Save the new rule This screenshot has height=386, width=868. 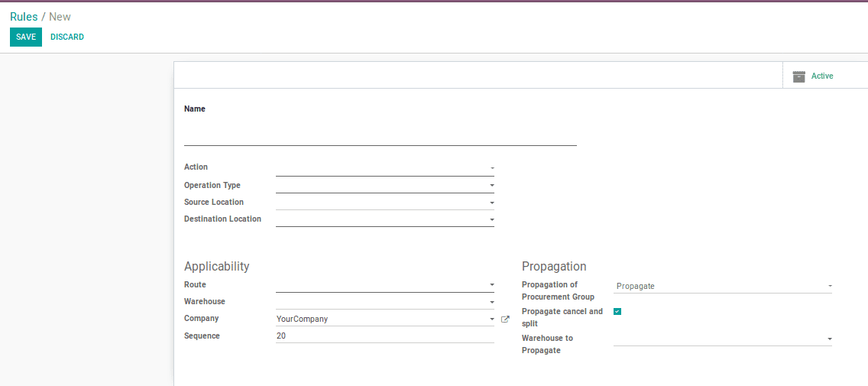pyautogui.click(x=26, y=37)
